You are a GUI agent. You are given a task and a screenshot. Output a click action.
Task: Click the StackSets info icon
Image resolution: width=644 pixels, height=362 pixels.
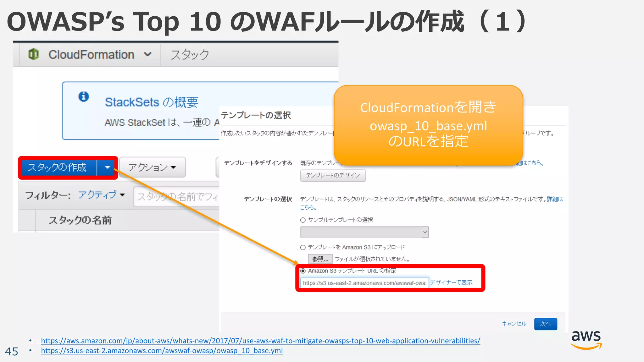(x=83, y=96)
